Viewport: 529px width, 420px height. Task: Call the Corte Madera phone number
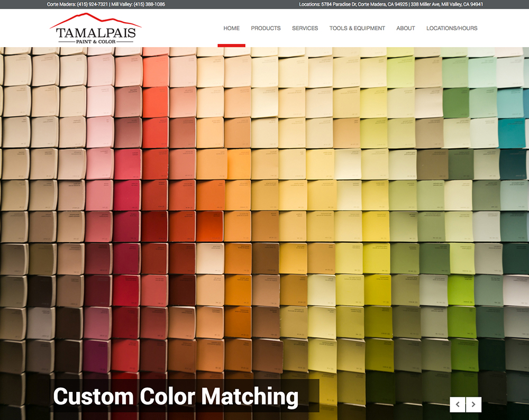pyautogui.click(x=93, y=4)
